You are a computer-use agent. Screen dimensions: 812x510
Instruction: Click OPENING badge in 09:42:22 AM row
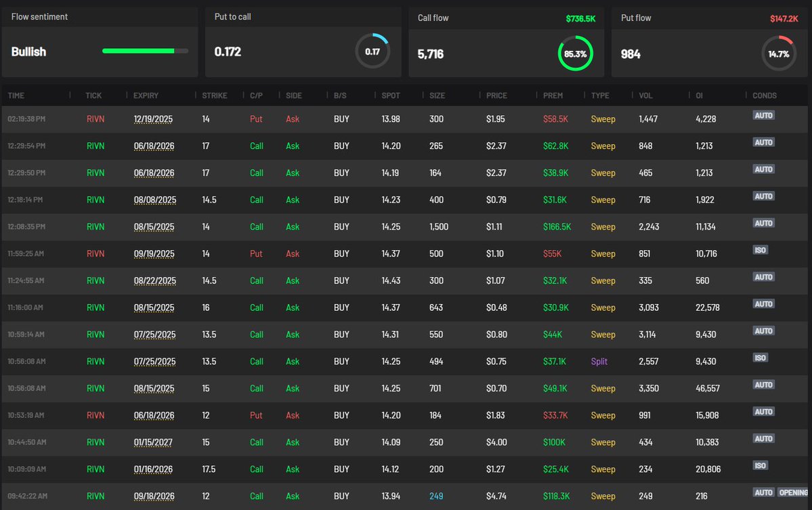pyautogui.click(x=793, y=492)
